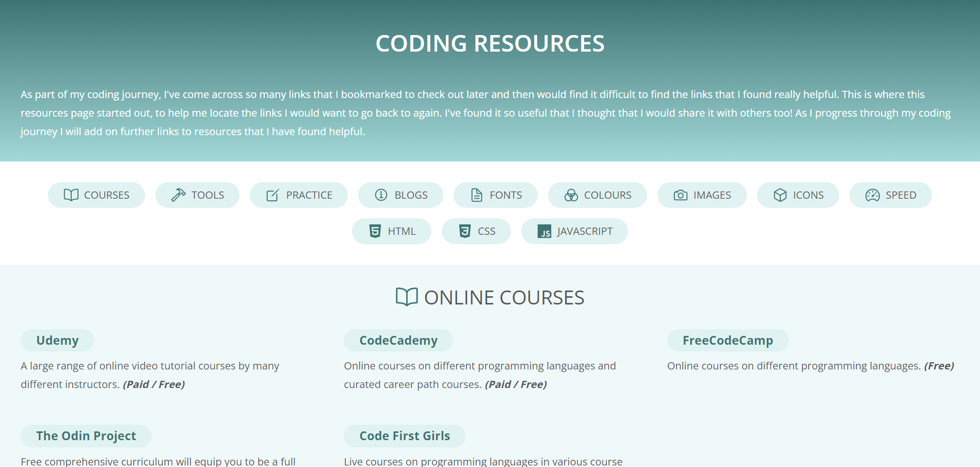This screenshot has width=980, height=467.
Task: Select the ICONS nav label
Action: (808, 195)
